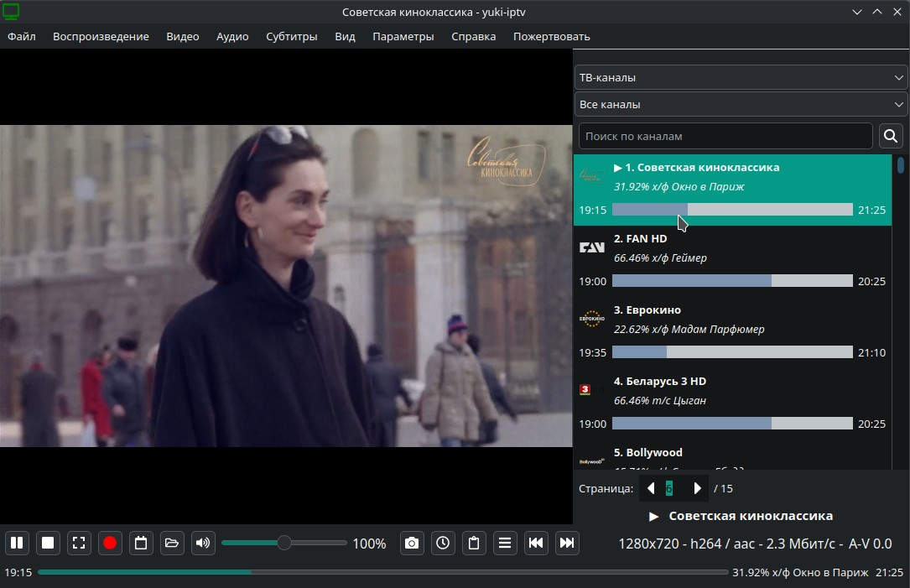Switch to the previous channel
This screenshot has width=910, height=588.
(x=536, y=543)
